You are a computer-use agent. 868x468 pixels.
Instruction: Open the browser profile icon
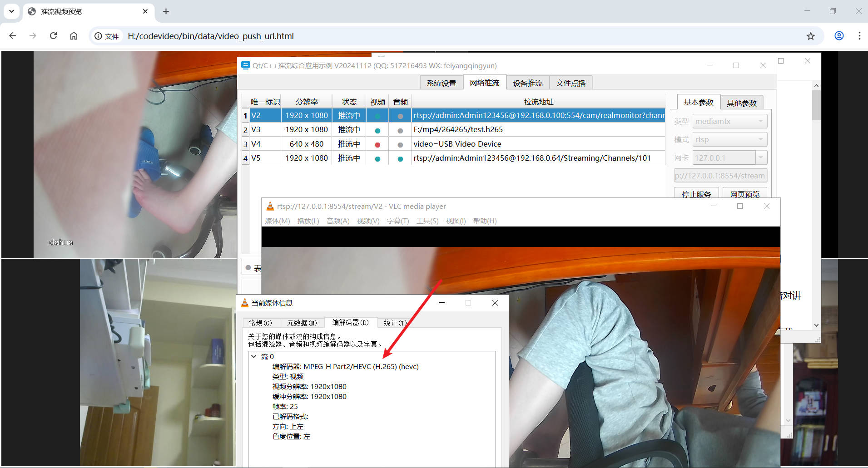pos(839,36)
